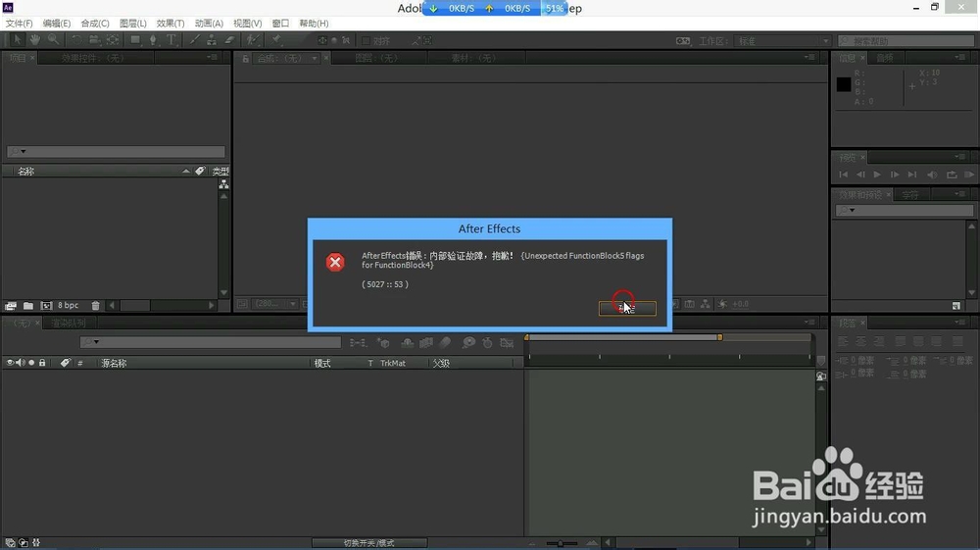
Task: Select the Pen tool
Action: click(x=153, y=40)
